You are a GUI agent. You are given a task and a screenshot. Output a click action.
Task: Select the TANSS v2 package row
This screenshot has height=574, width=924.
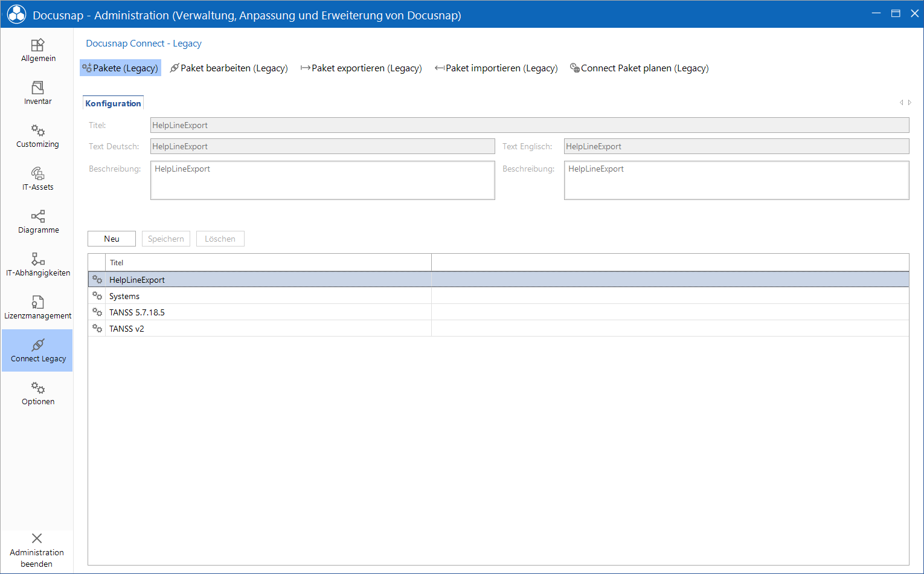(498, 329)
